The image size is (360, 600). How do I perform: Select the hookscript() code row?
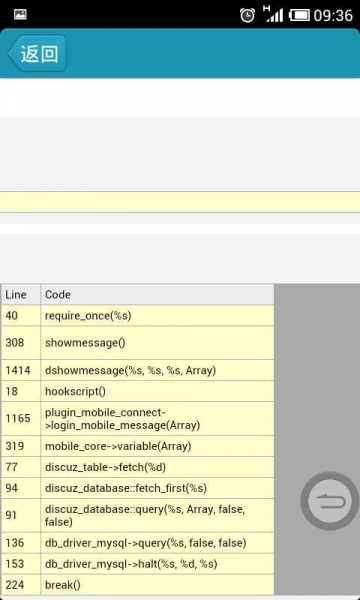click(x=138, y=391)
